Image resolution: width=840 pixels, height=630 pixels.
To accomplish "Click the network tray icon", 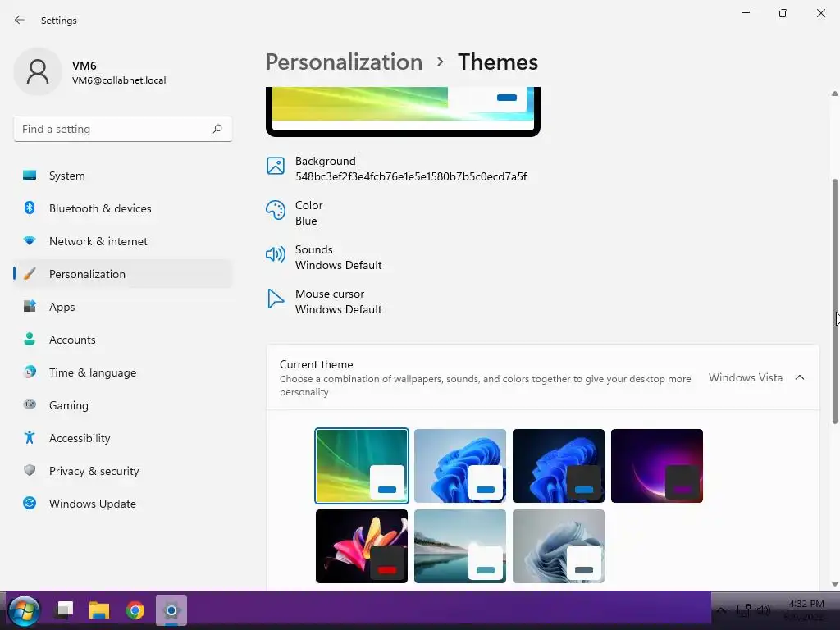I will click(743, 610).
